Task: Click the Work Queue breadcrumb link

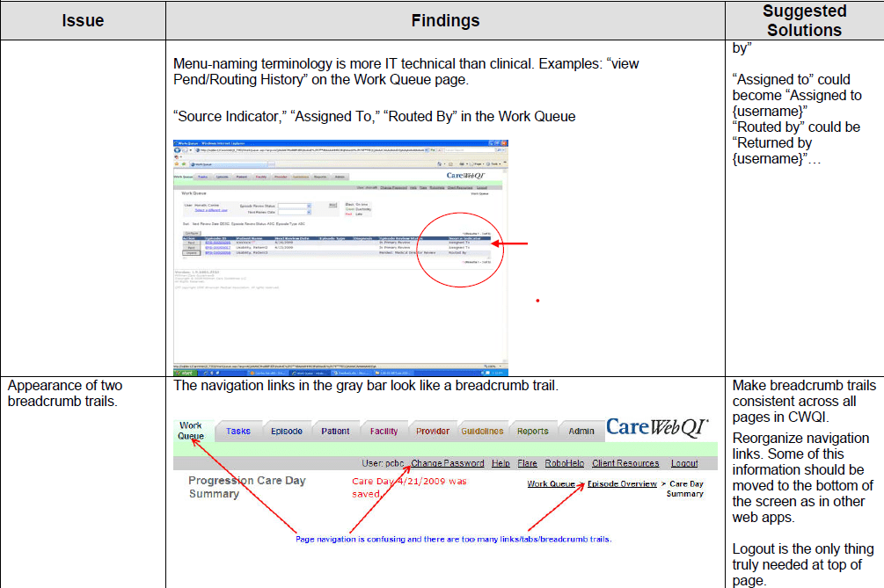Action: (551, 483)
